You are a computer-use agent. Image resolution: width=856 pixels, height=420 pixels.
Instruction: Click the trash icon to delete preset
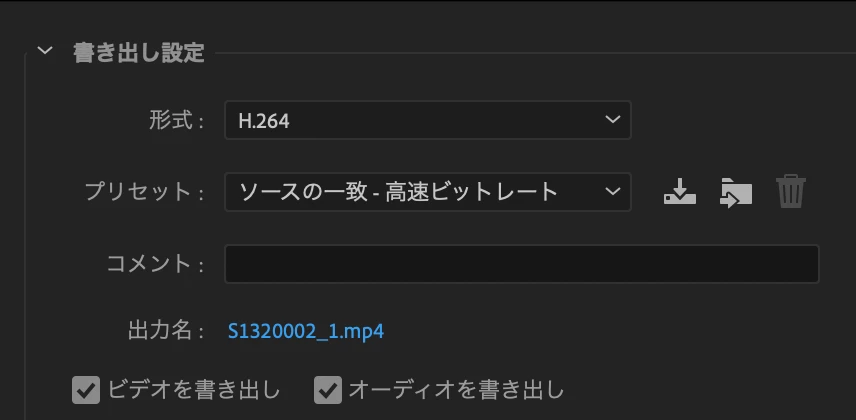pyautogui.click(x=790, y=191)
